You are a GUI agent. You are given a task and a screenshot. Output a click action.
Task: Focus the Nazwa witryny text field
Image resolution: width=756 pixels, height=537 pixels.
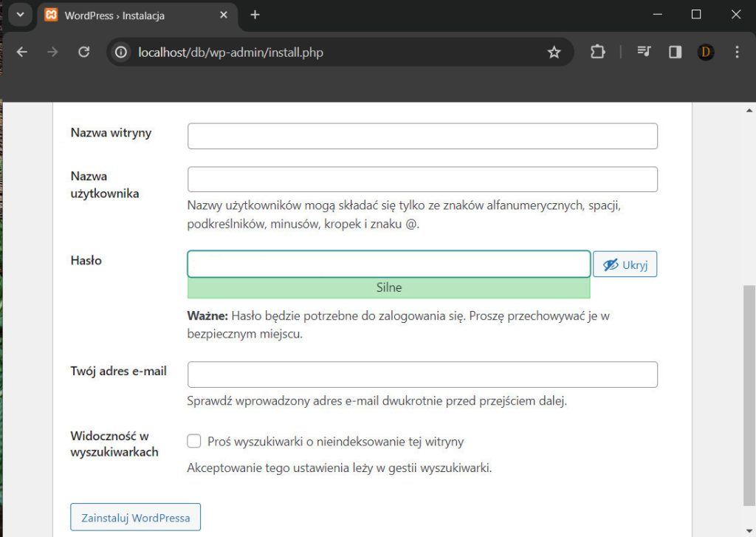(422, 136)
